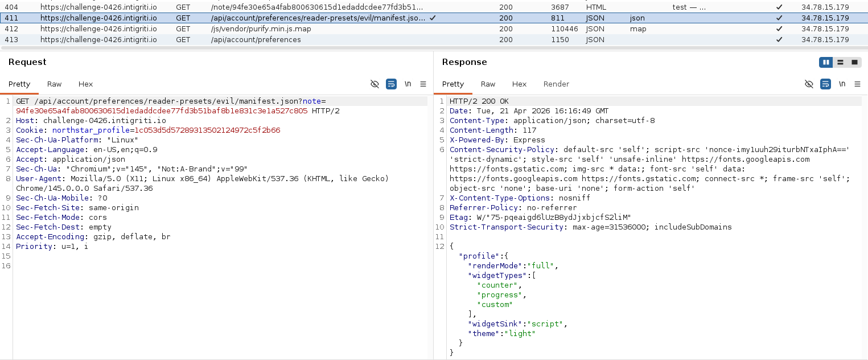Click the 'map' extension cell
Viewport: 868px width, 360px height.
[x=638, y=28]
